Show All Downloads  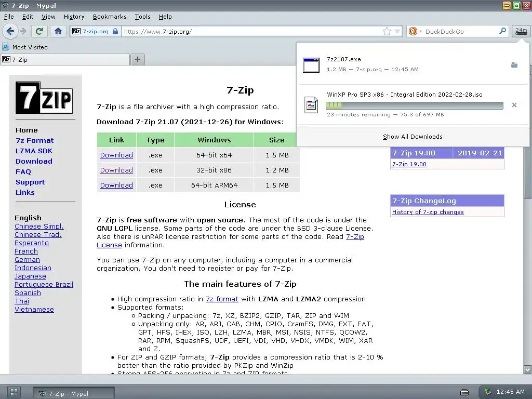pos(413,137)
